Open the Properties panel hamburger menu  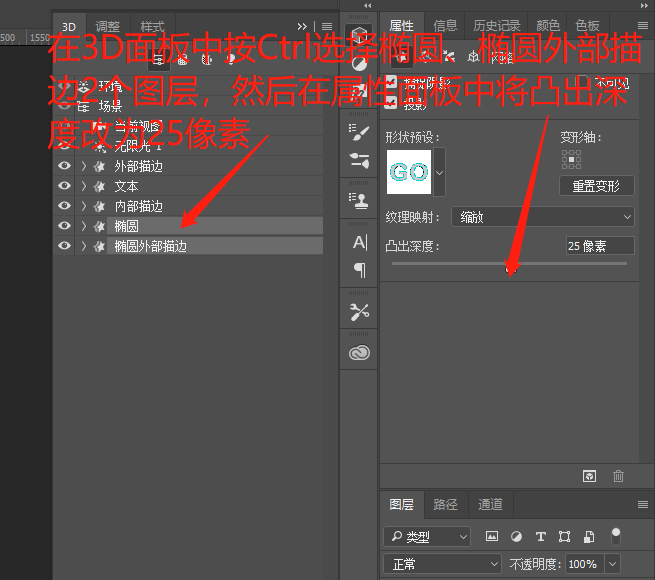point(643,26)
